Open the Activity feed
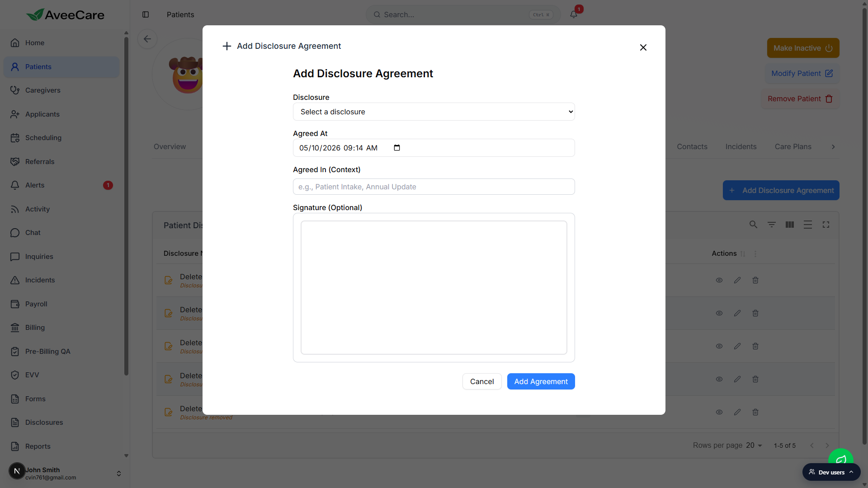The height and width of the screenshot is (488, 868). point(61,209)
